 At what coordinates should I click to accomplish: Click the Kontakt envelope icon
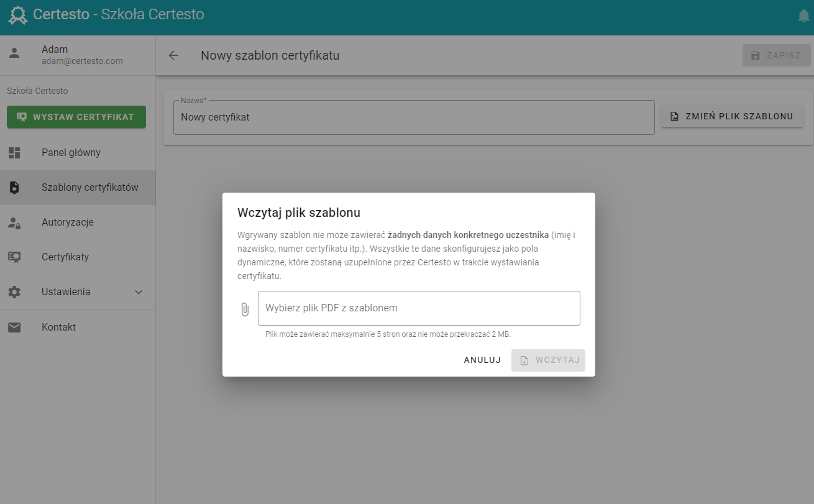[14, 327]
